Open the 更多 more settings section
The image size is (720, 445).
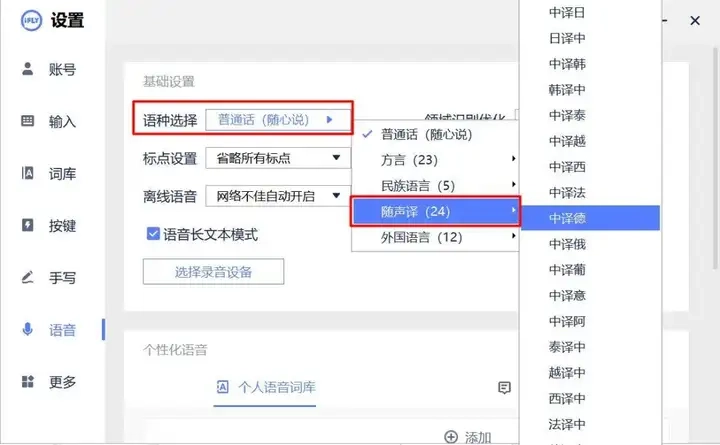[x=50, y=382]
